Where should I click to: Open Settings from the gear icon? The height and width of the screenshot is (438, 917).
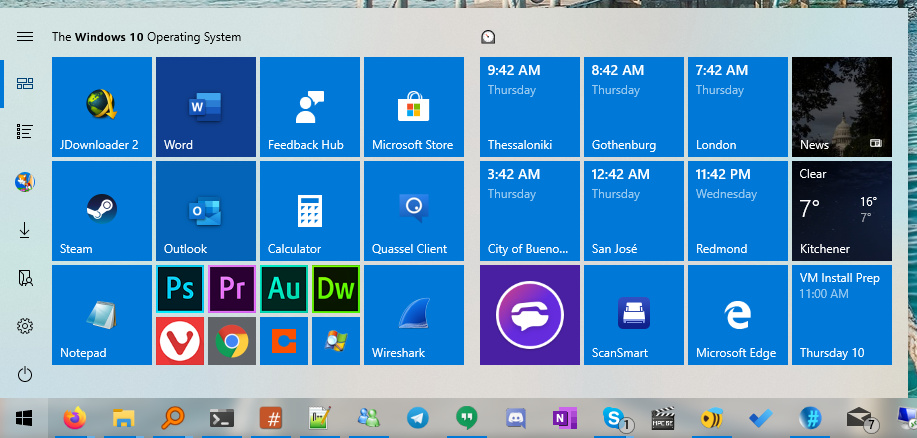click(25, 326)
